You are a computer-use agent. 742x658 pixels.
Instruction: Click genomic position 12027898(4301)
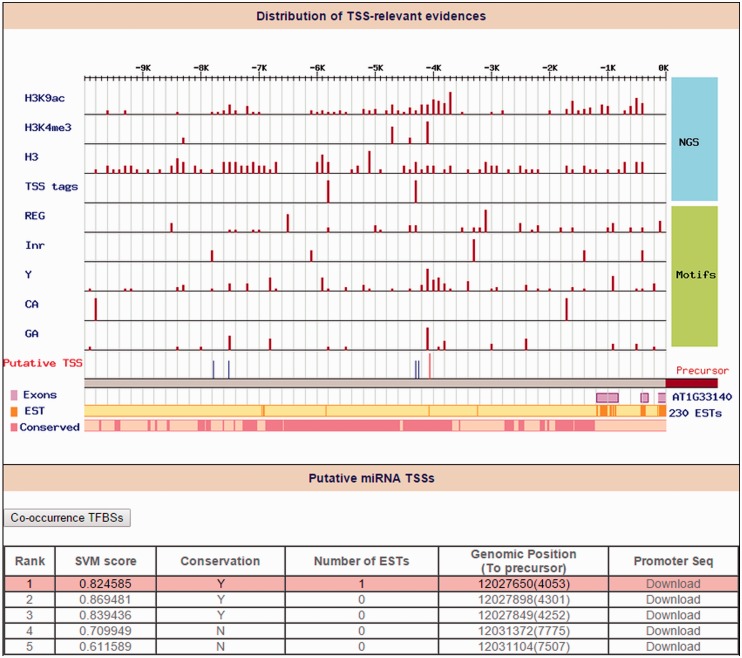(524, 600)
